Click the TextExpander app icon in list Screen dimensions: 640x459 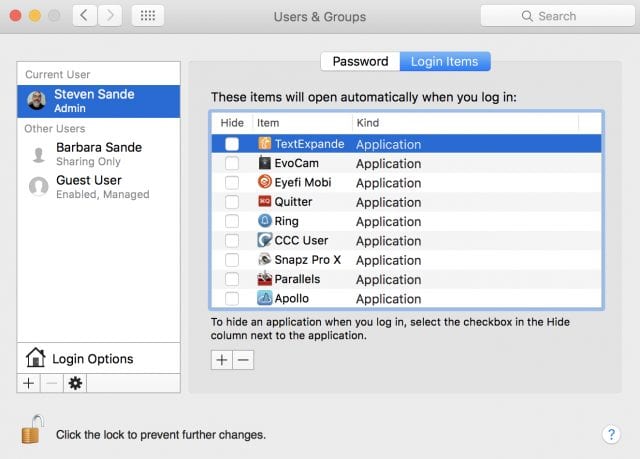click(x=264, y=144)
